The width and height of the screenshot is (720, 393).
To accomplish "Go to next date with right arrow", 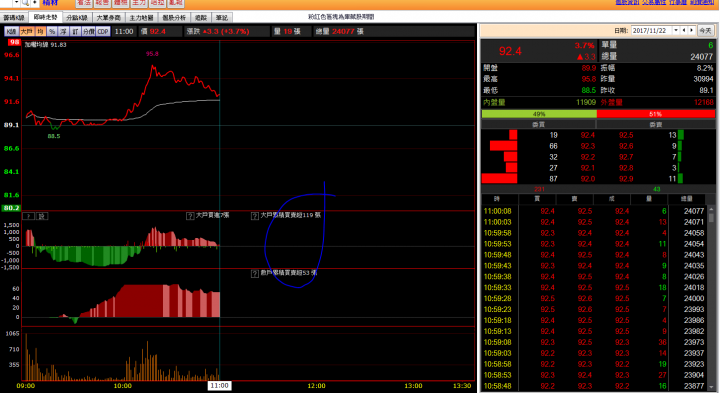I will [x=692, y=30].
